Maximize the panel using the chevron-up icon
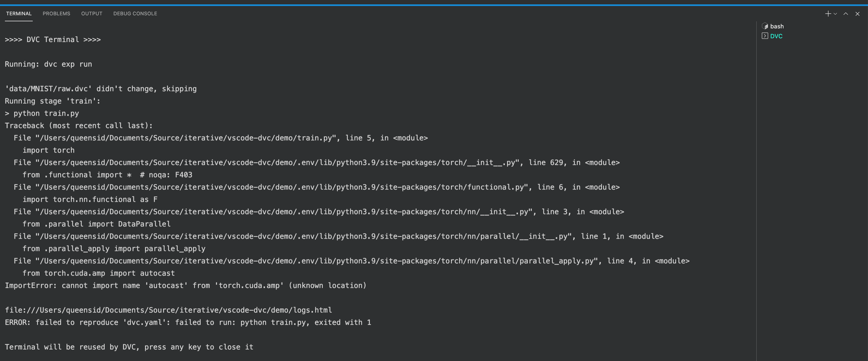868x361 pixels. pos(845,13)
